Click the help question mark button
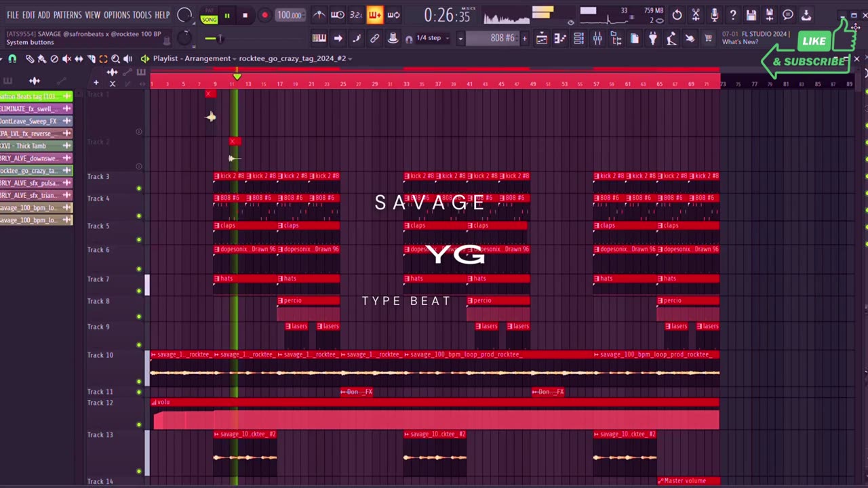Screen dimensions: 868x488 (x=732, y=15)
